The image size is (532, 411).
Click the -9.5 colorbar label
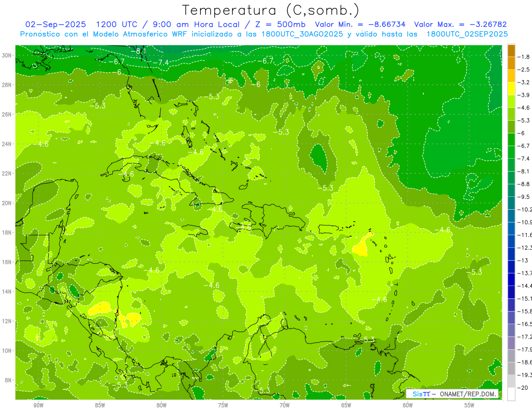pos(524,197)
